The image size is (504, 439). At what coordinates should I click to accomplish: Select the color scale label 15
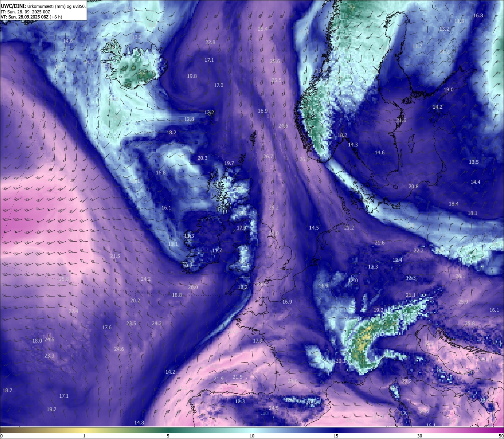(336, 436)
